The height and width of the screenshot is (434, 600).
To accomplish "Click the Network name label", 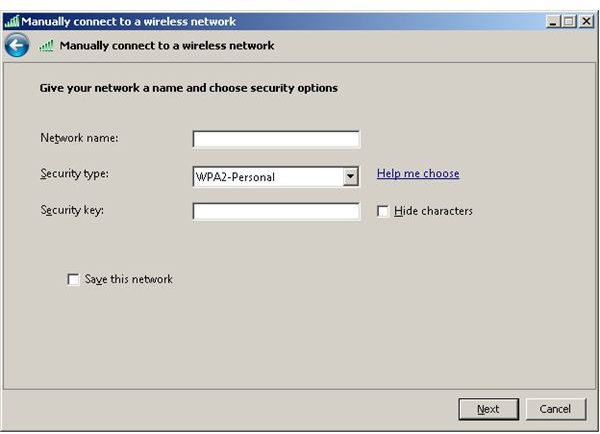I will 79,138.
